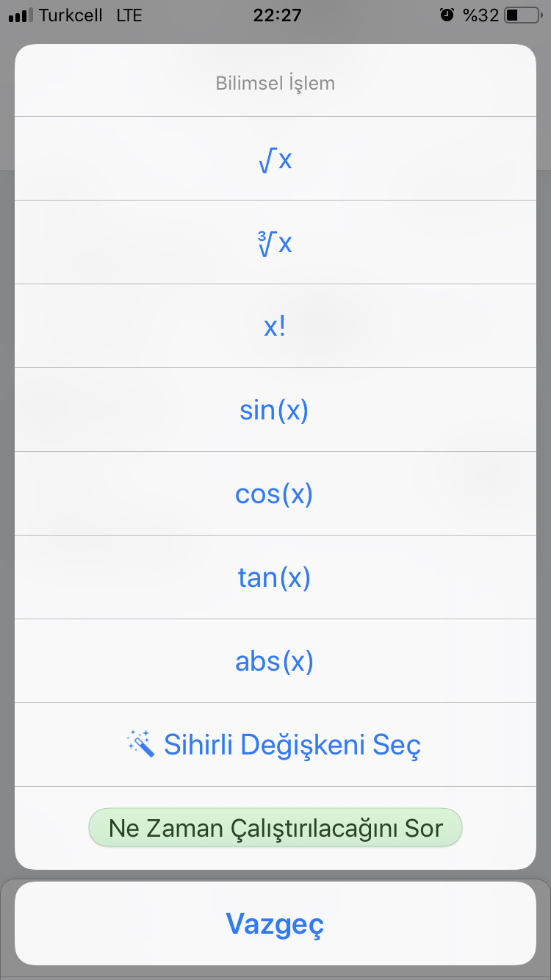Viewport: 551px width, 980px height.
Task: Pick the factorial x! option
Action: coord(275,326)
